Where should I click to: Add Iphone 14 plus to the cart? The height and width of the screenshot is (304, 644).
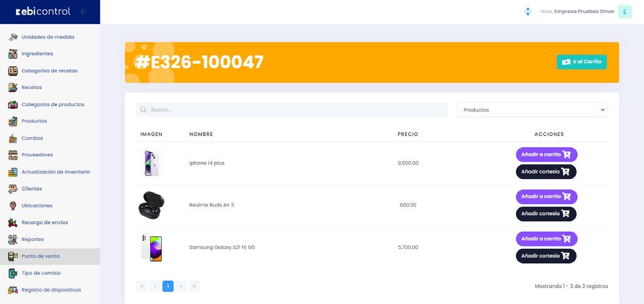coord(547,154)
